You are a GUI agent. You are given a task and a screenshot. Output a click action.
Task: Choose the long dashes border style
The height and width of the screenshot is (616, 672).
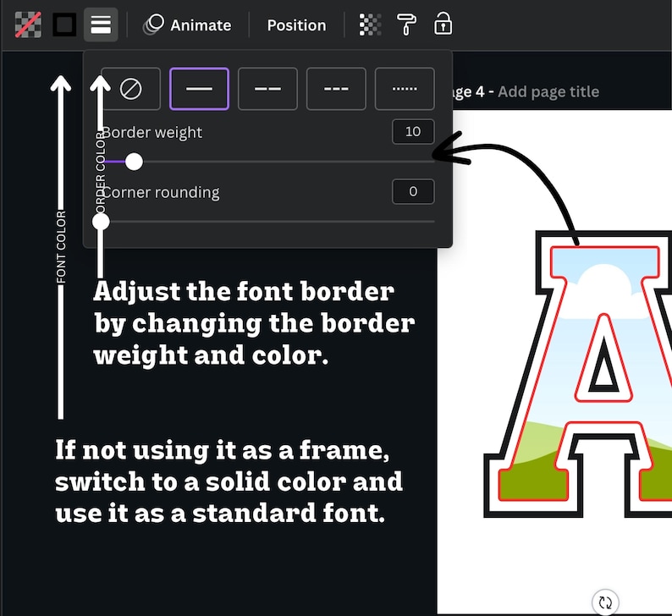click(x=267, y=89)
